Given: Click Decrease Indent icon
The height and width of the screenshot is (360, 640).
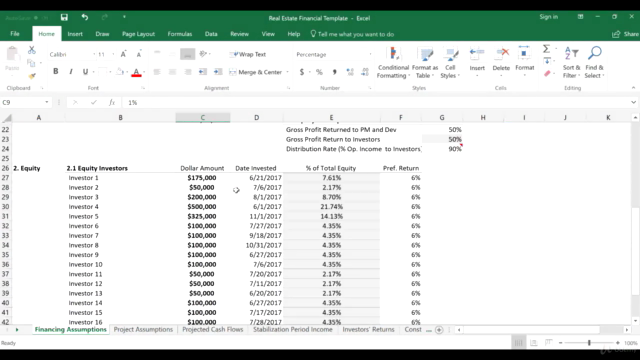Looking at the screenshot, I should pos(203,72).
